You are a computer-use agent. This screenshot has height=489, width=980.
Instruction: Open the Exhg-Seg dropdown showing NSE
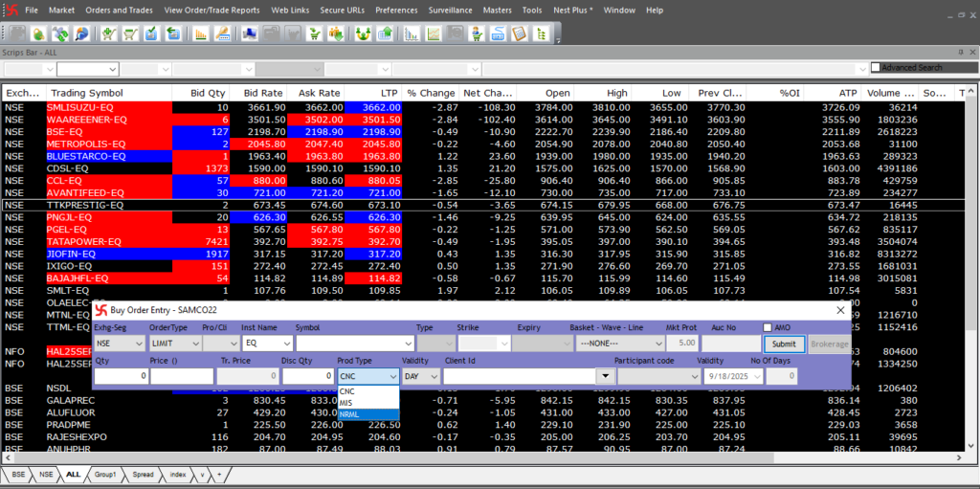tap(119, 343)
